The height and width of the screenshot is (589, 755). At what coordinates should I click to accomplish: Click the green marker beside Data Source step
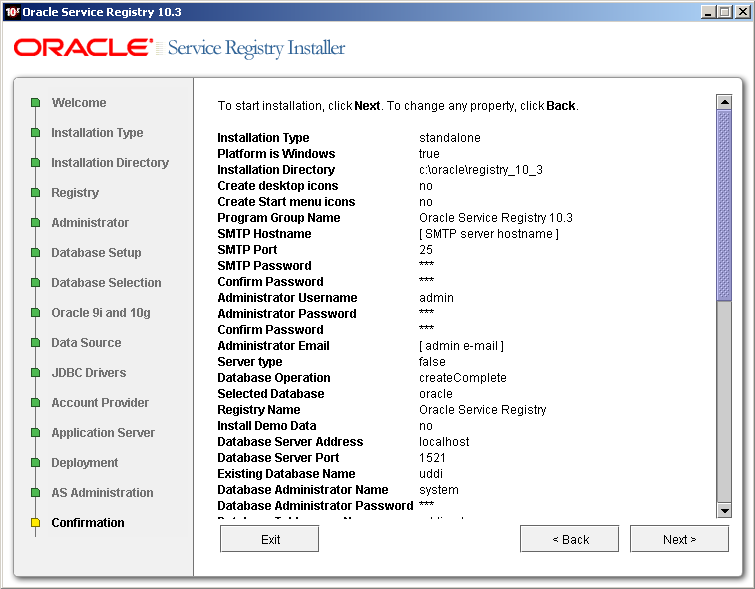click(35, 342)
